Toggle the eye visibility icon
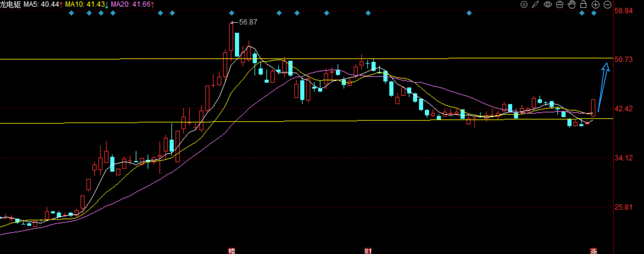 tap(548, 5)
